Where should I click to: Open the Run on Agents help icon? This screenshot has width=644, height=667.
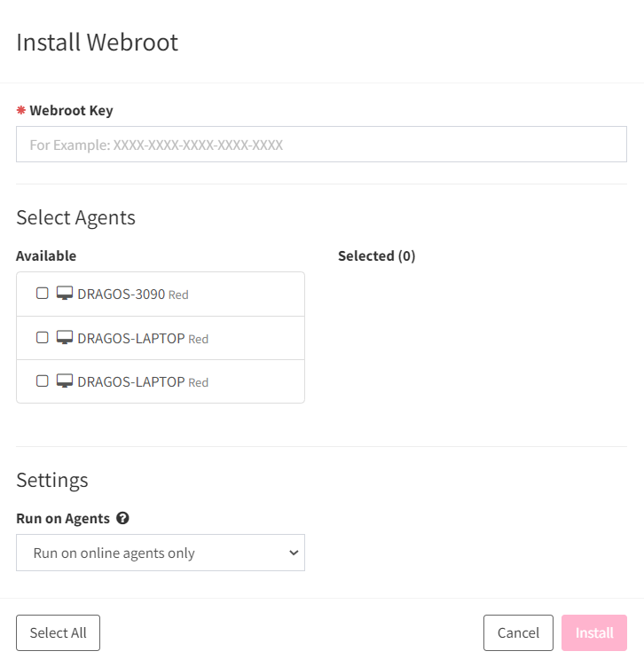coord(122,518)
